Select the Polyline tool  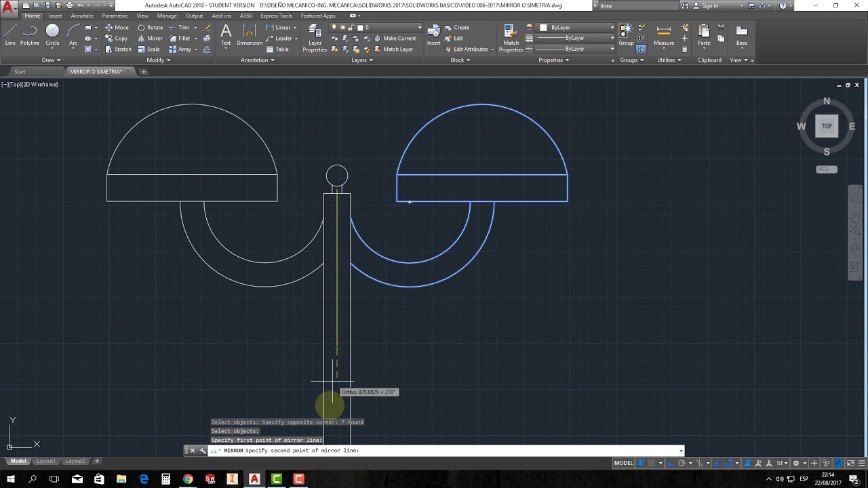tap(30, 35)
